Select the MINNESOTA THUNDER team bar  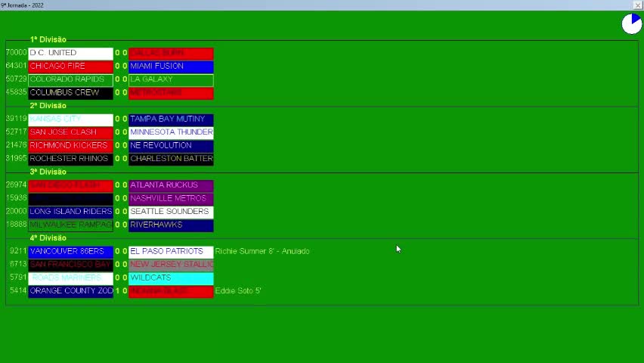point(171,133)
